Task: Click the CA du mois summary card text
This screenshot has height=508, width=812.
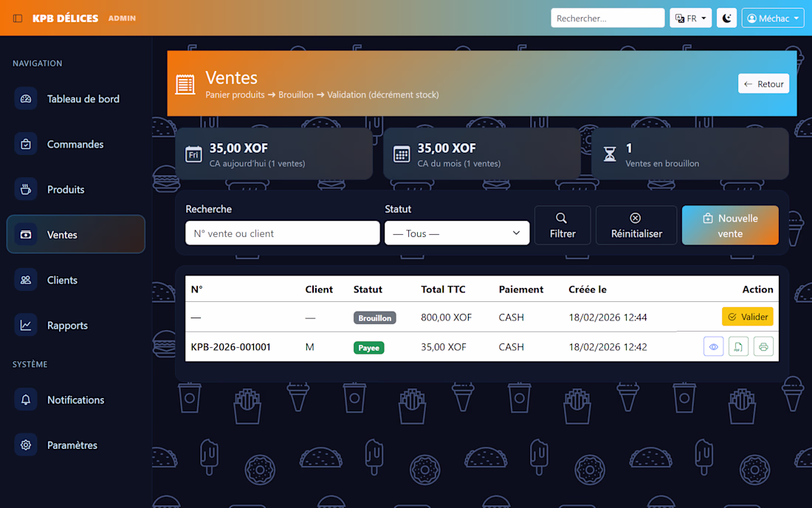Action: (x=459, y=163)
